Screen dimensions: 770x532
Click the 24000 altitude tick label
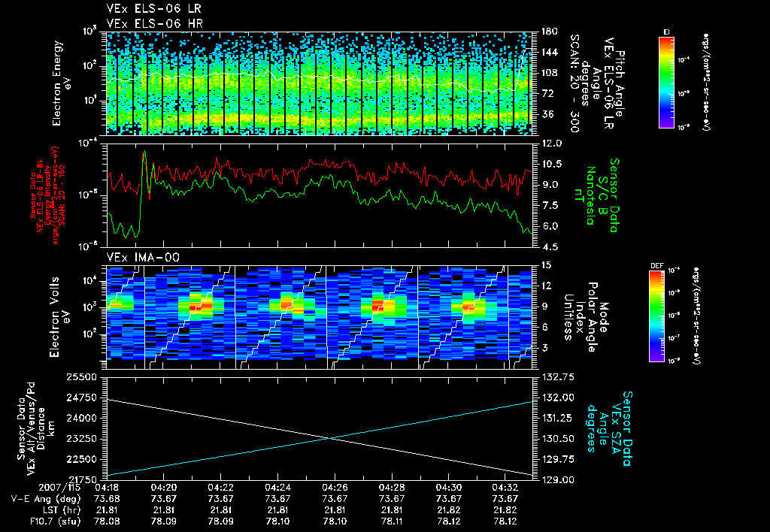pyautogui.click(x=81, y=418)
